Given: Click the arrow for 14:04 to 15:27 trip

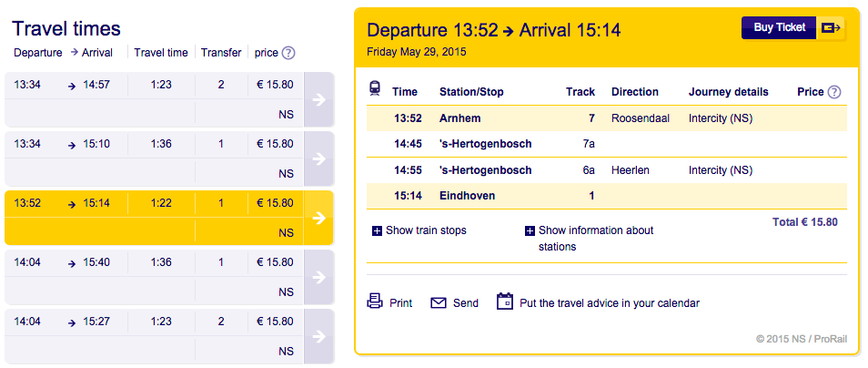Looking at the screenshot, I should [318, 336].
